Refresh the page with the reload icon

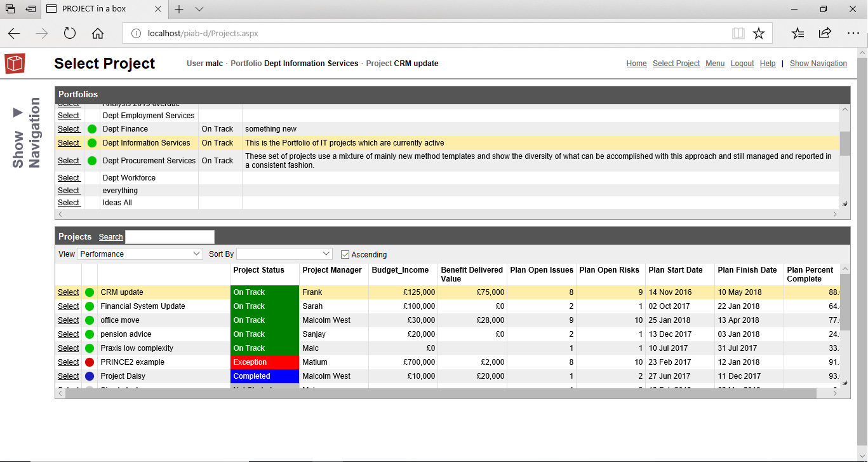70,34
